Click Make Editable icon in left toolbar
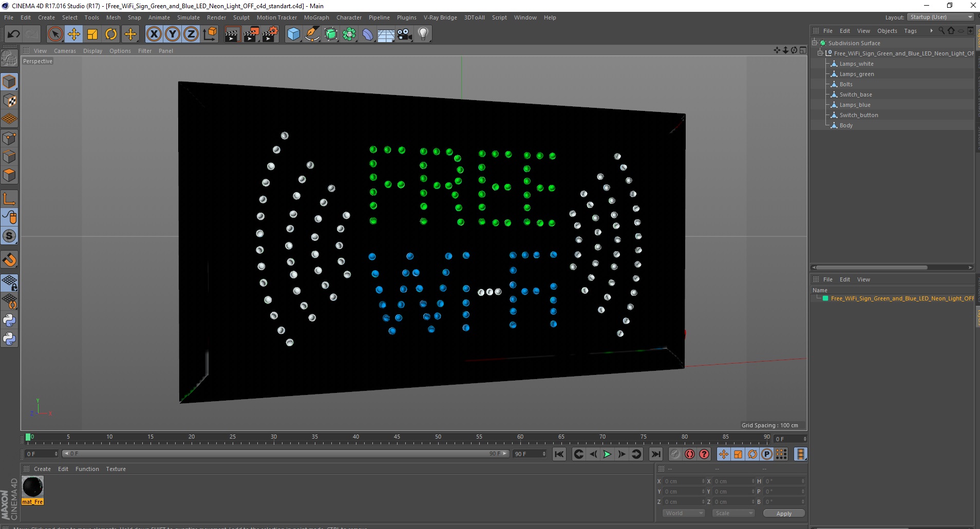980x529 pixels. click(9, 59)
